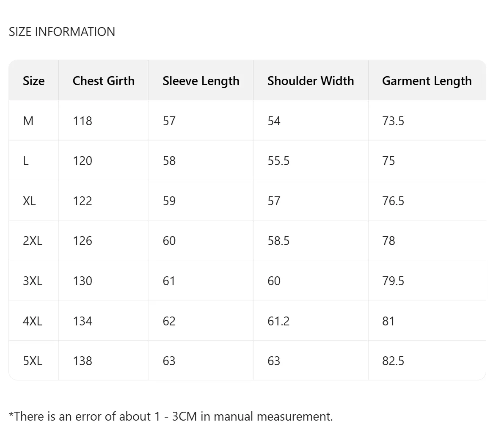Click the Garment Length column header
Viewport: 504px width, 435px height.
click(x=427, y=81)
